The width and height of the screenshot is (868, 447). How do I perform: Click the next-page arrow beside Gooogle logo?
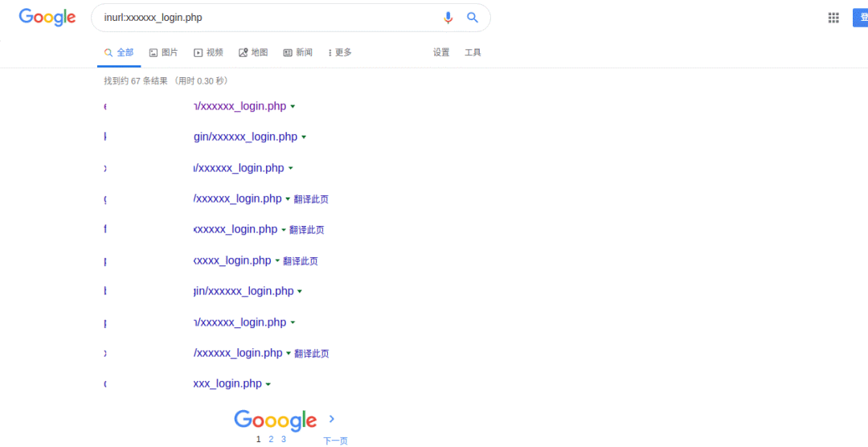tap(332, 419)
